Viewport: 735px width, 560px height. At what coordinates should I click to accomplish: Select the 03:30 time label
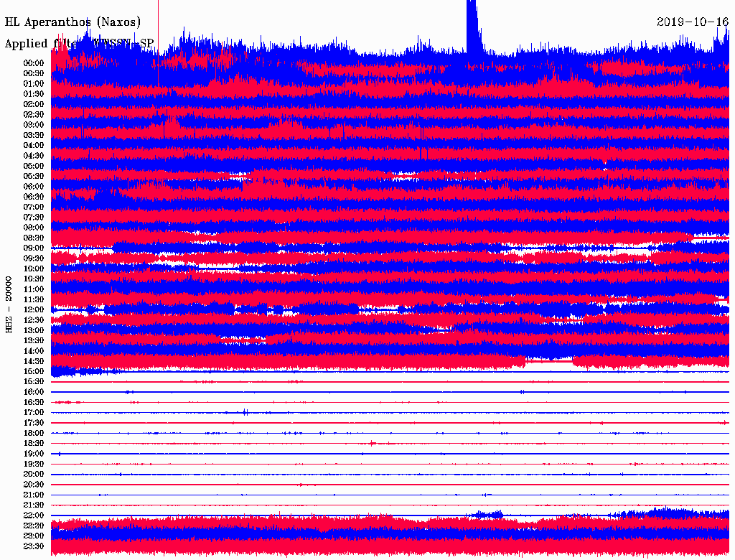(x=34, y=136)
